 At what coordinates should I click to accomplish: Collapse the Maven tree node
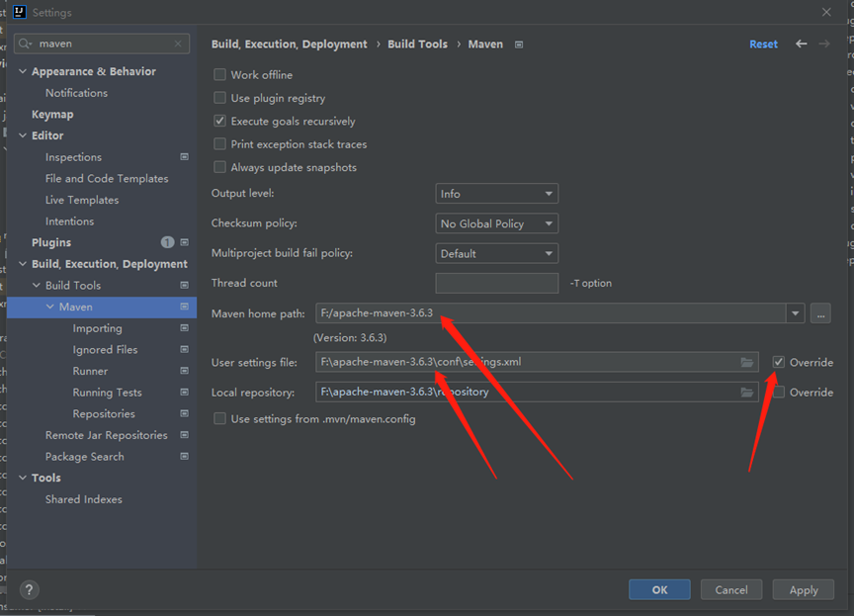tap(50, 307)
